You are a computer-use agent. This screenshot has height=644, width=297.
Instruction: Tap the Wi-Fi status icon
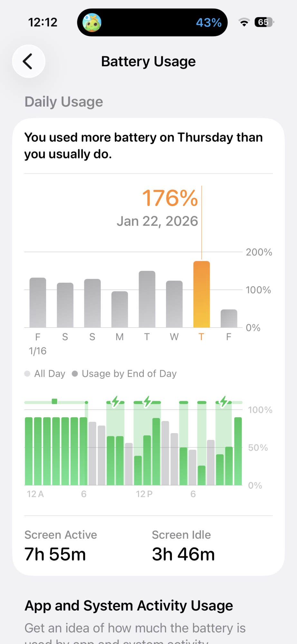(244, 22)
